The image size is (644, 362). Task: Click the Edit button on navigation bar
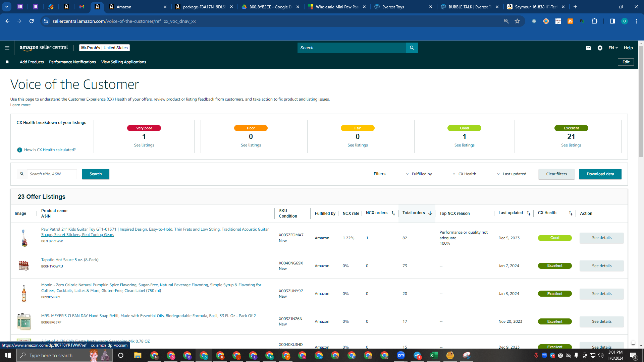pyautogui.click(x=626, y=62)
